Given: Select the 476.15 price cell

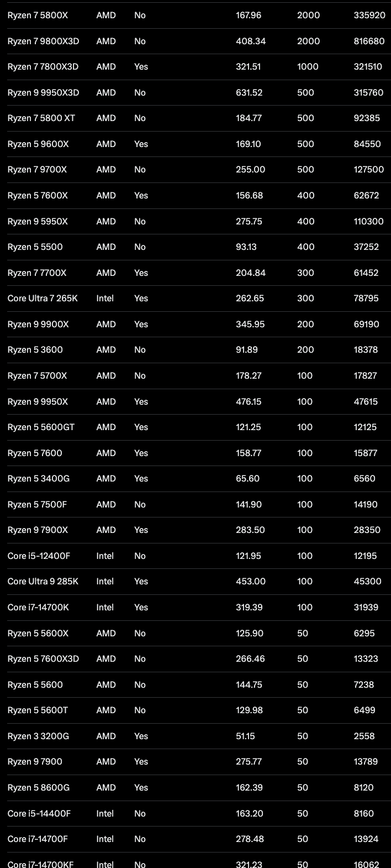Looking at the screenshot, I should point(249,402).
